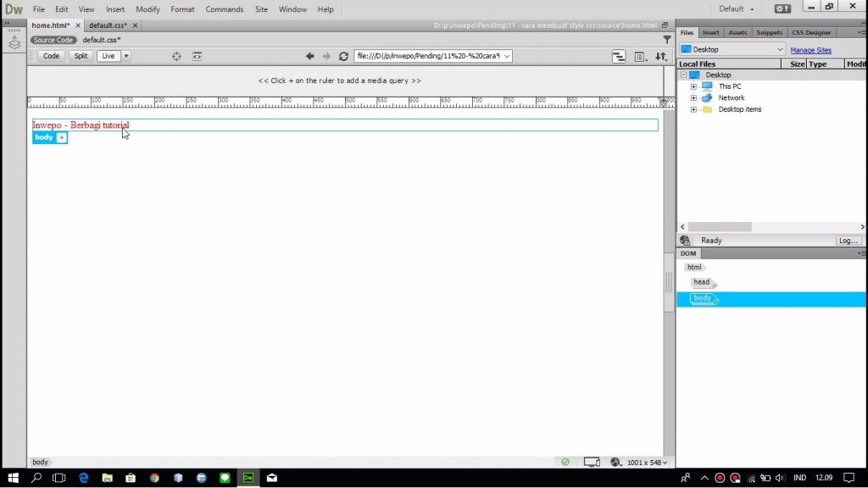Open the Desktop site dropdown in Files panel

click(x=732, y=50)
